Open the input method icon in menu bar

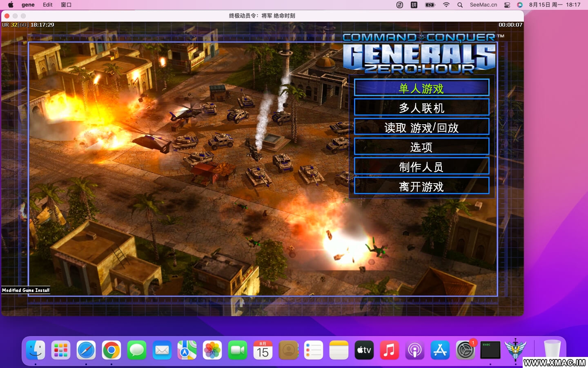coord(414,5)
